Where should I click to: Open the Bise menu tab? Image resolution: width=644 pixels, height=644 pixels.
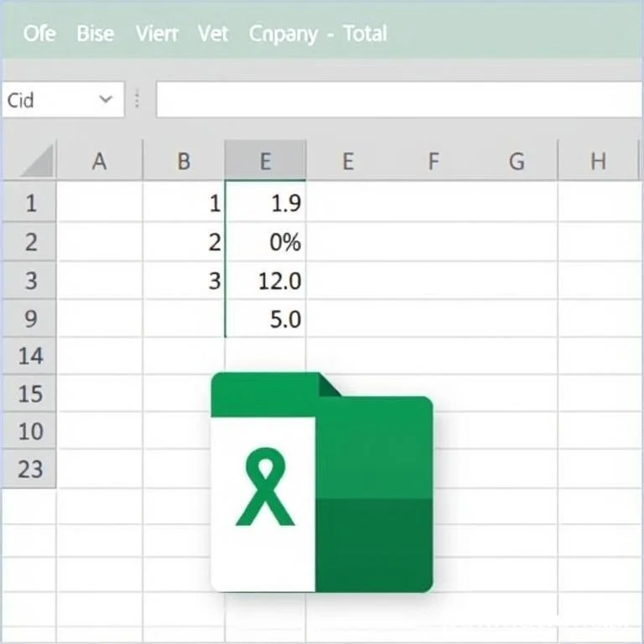coord(96,34)
